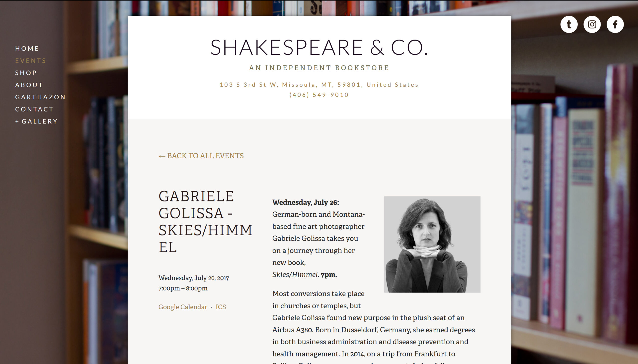Add event via Google Calendar link

[183, 307]
